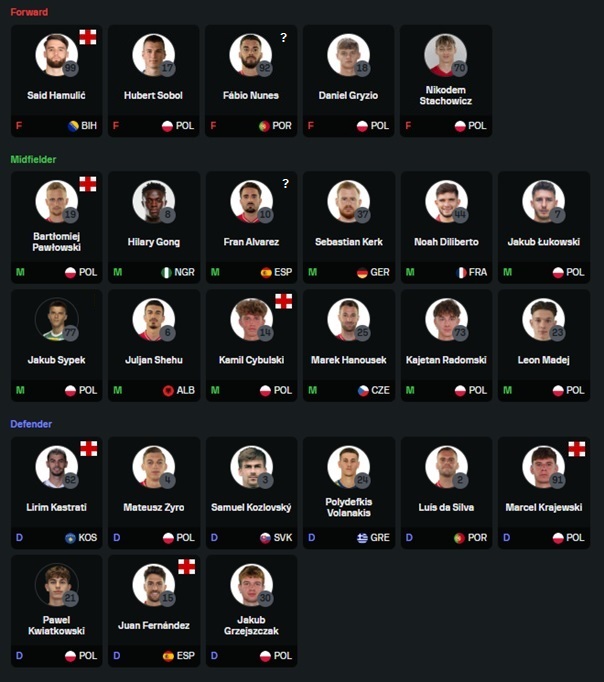Click the injury cross icon on Juan Fernández

[x=187, y=566]
